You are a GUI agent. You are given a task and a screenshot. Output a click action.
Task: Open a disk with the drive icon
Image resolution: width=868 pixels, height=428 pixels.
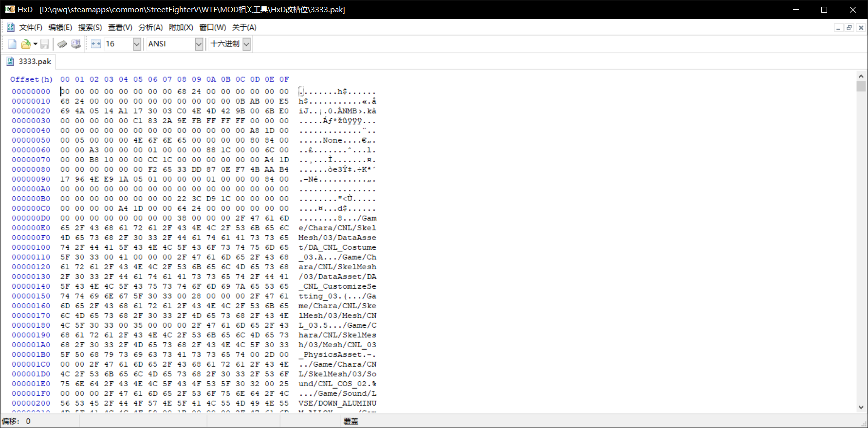pyautogui.click(x=76, y=44)
